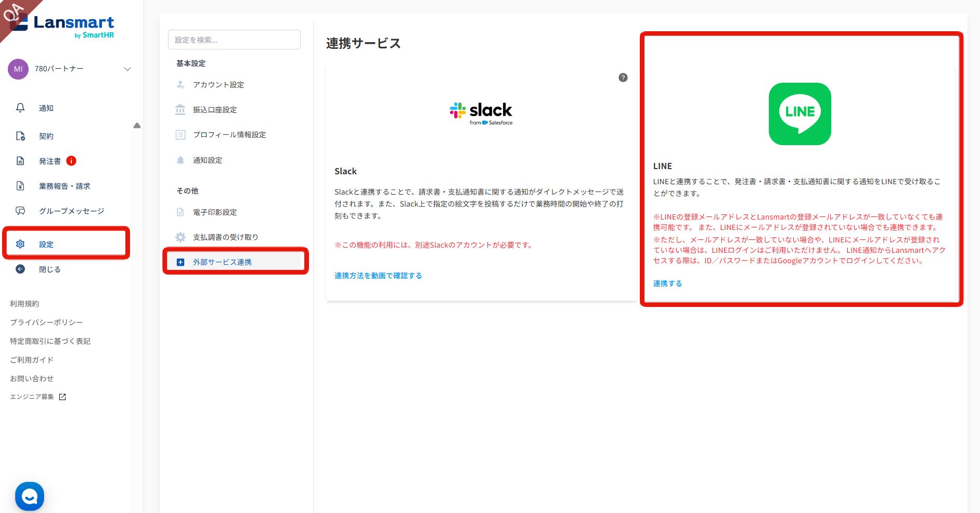Click the red alert badge beside 発注書
Viewport: 980px width, 513px height.
[71, 161]
